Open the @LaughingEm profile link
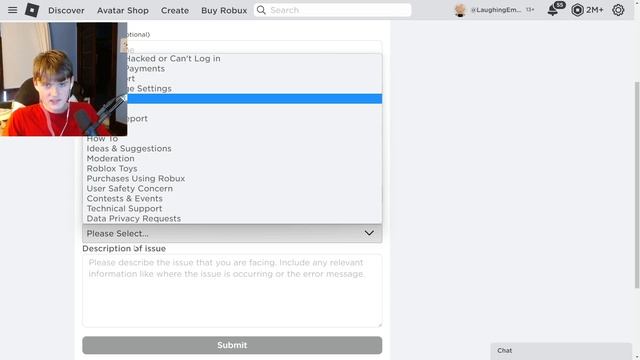 pyautogui.click(x=496, y=10)
